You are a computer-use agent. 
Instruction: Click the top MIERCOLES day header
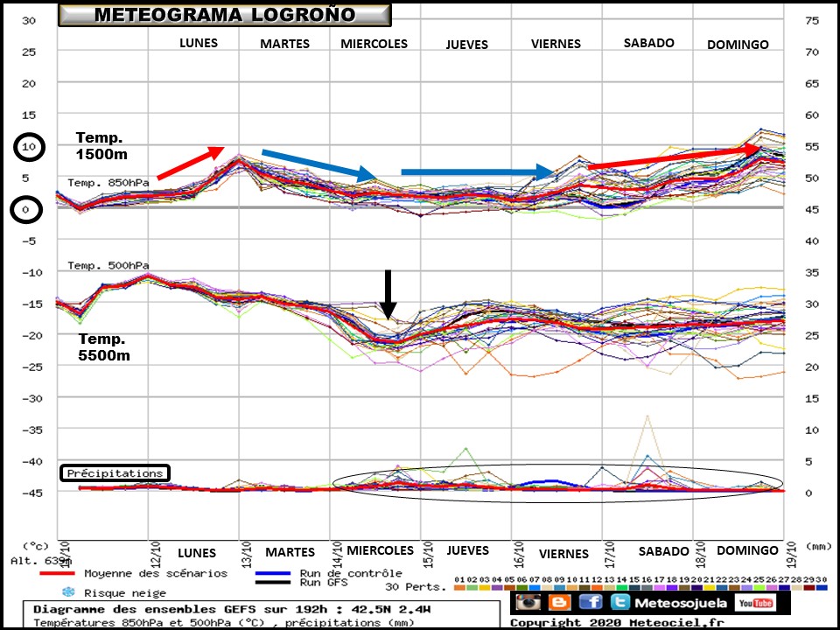tap(374, 44)
